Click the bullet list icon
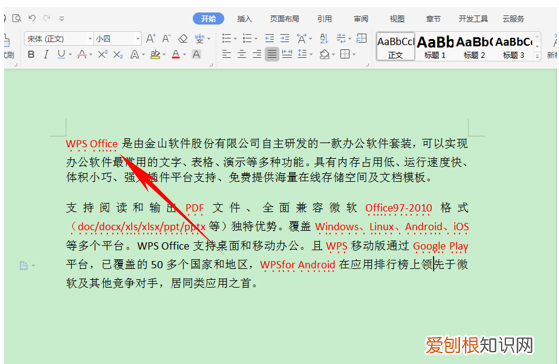This screenshot has height=364, width=559. coord(226,38)
